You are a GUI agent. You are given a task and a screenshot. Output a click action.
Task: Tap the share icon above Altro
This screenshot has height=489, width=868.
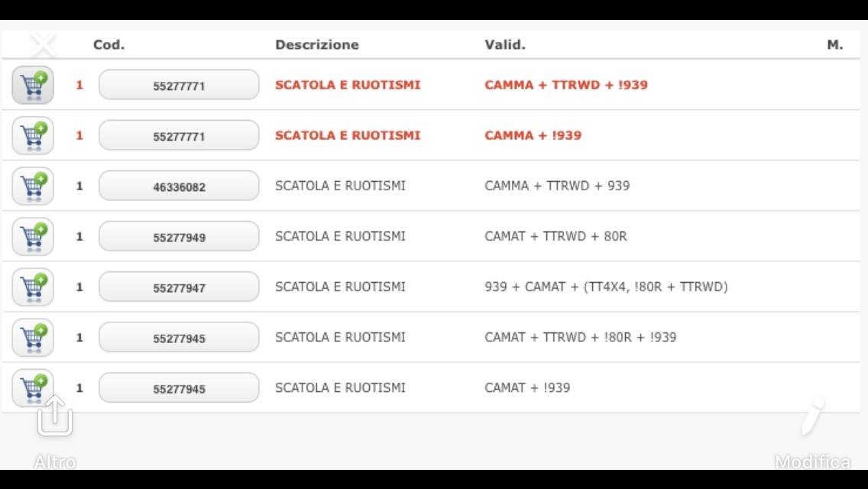(x=55, y=417)
